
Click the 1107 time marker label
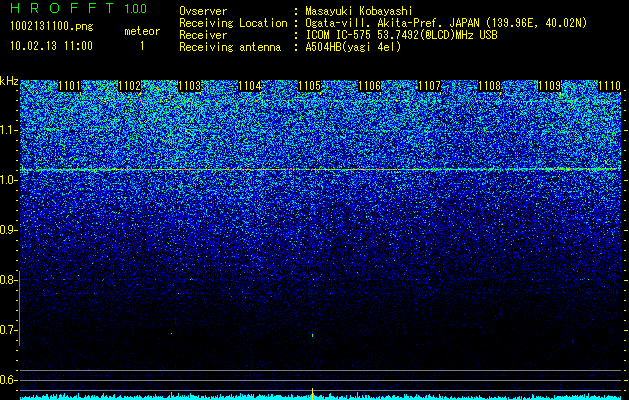pyautogui.click(x=430, y=86)
